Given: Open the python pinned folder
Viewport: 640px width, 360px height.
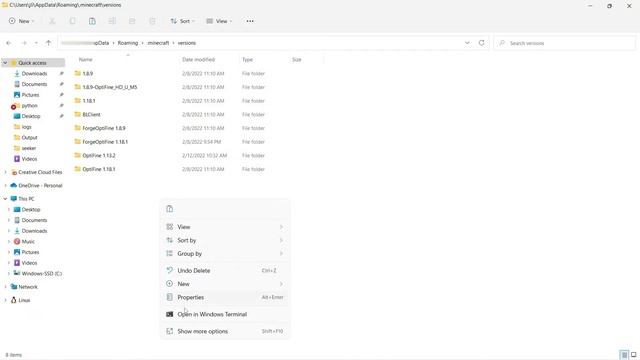Looking at the screenshot, I should (x=29, y=106).
